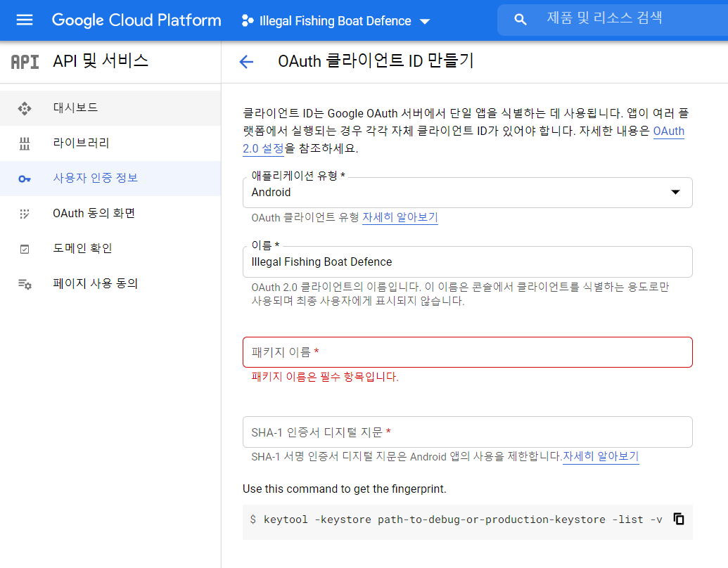Image resolution: width=728 pixels, height=568 pixels.
Task: Click the keytool command text
Action: [x=462, y=519]
